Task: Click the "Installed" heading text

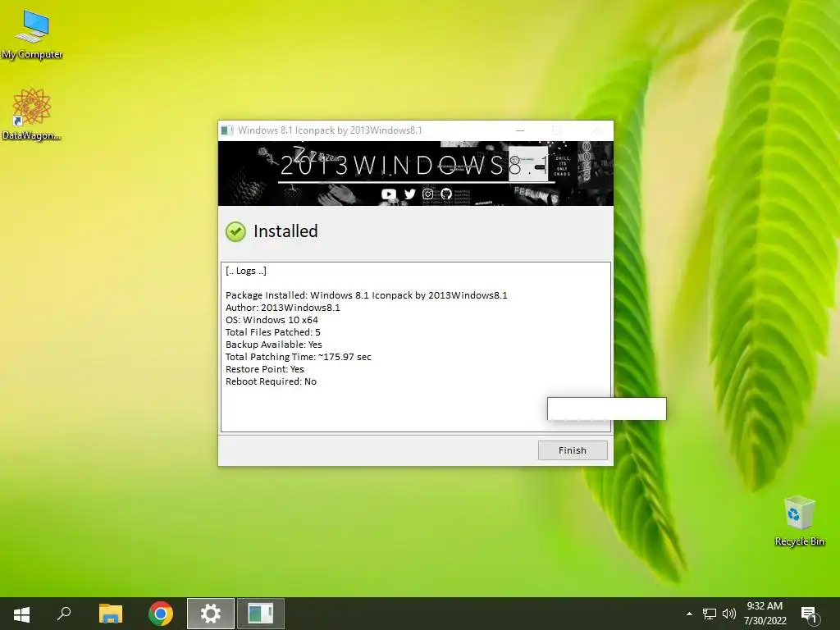Action: pyautogui.click(x=285, y=231)
